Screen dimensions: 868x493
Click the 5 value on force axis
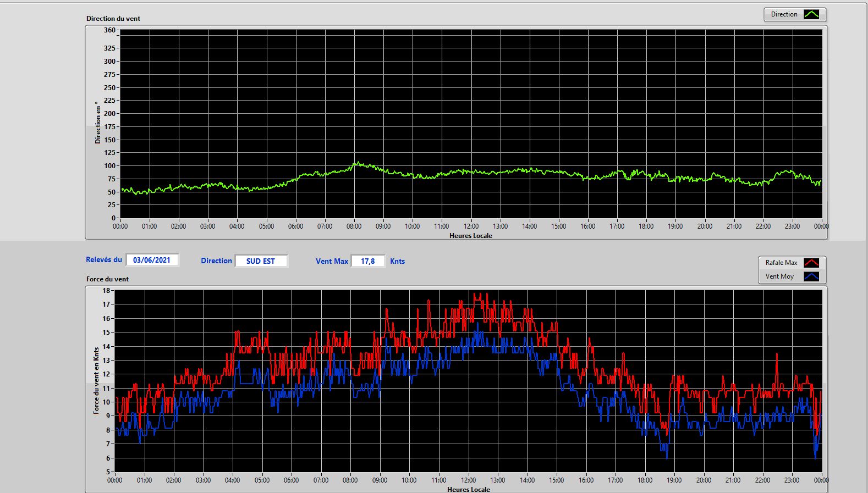pyautogui.click(x=108, y=472)
